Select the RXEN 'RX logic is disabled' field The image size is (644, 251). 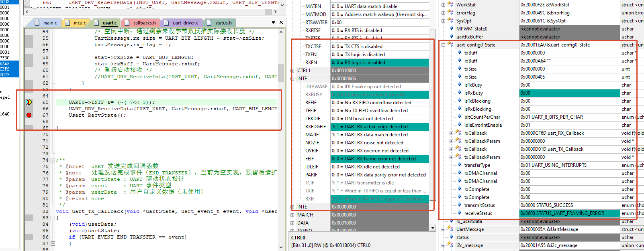[x=380, y=63]
